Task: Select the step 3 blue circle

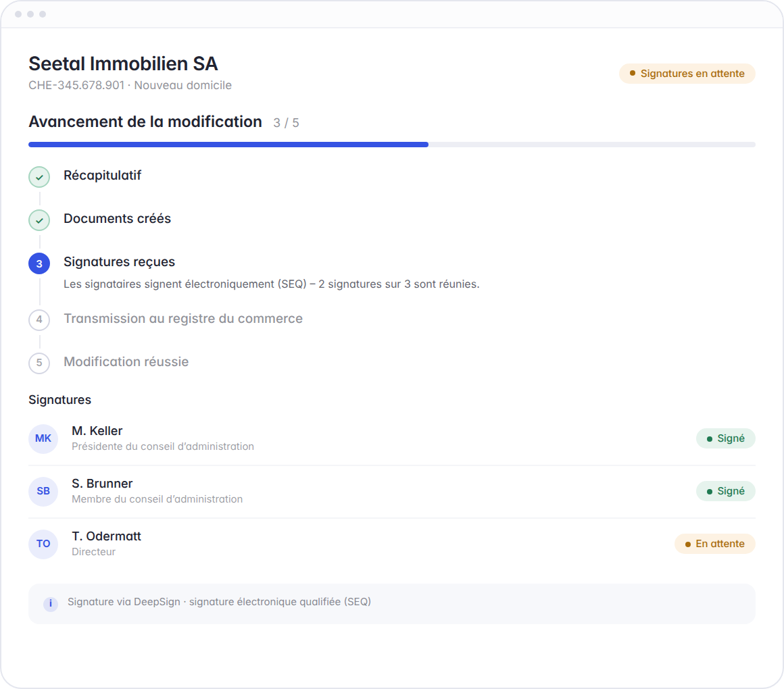Action: 39,263
